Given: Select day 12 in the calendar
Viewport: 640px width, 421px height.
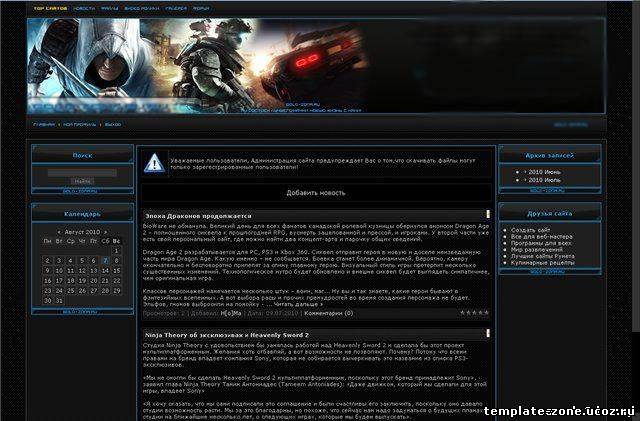Looking at the screenshot, I should coord(82,270).
